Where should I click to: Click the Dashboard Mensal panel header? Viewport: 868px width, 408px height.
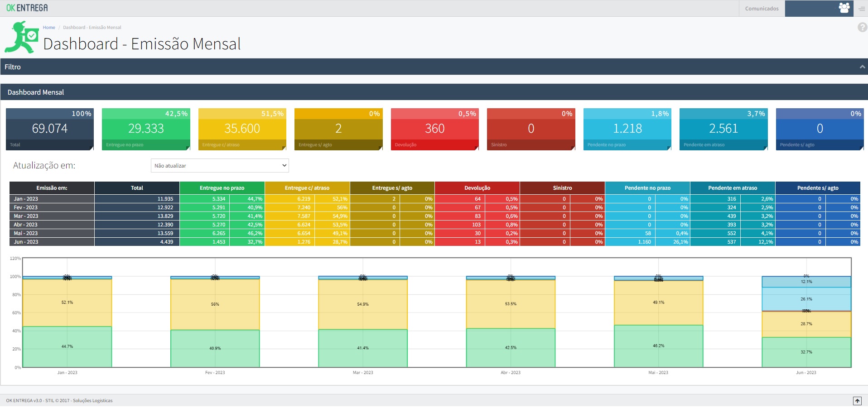(x=36, y=92)
